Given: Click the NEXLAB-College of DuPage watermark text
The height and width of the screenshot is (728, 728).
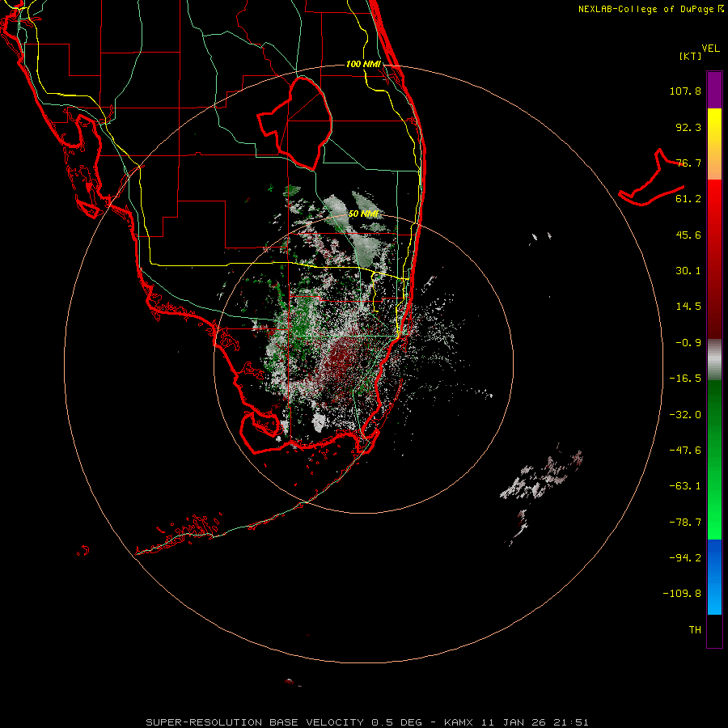Looking at the screenshot, I should tap(651, 9).
